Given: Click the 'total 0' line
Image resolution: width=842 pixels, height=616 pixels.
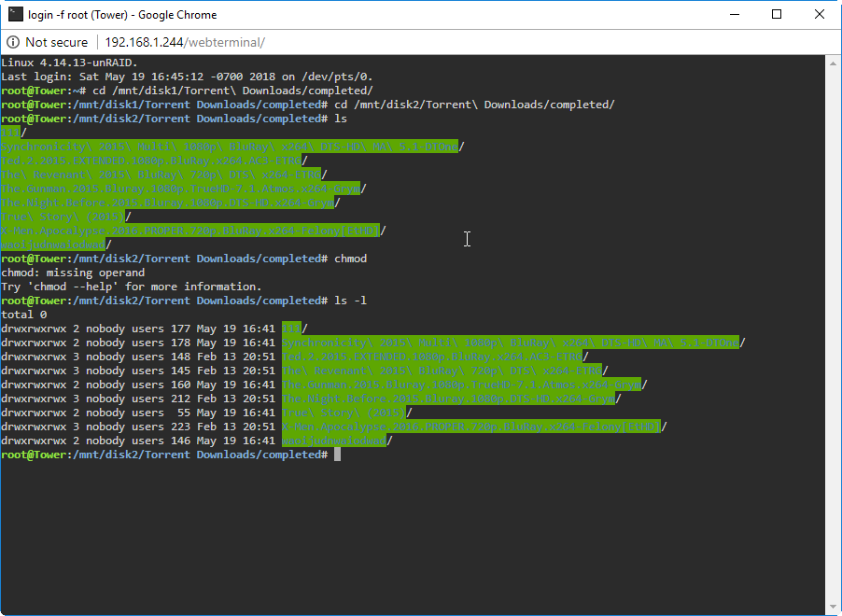Looking at the screenshot, I should (x=24, y=315).
